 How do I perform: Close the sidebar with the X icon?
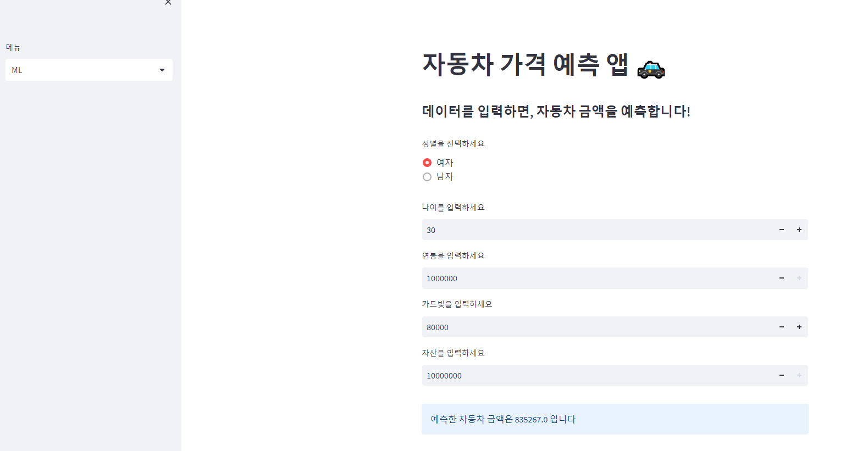[x=168, y=3]
